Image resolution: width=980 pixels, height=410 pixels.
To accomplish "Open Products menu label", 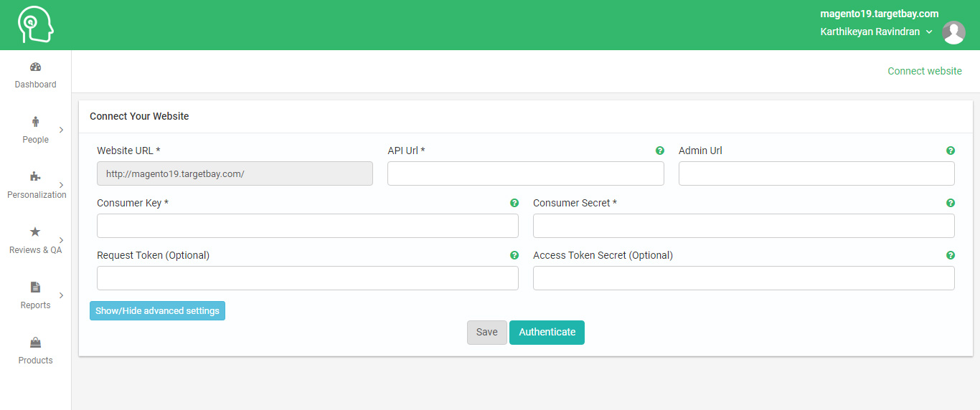I will (35, 361).
